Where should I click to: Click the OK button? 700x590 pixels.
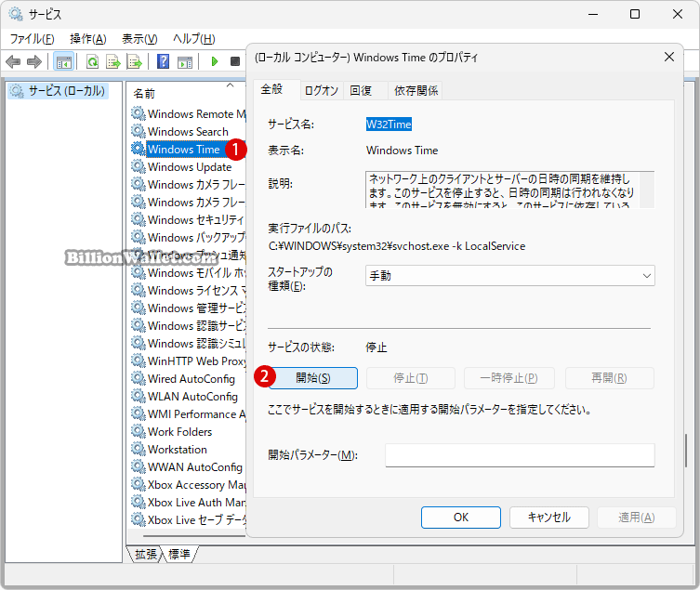pyautogui.click(x=461, y=518)
